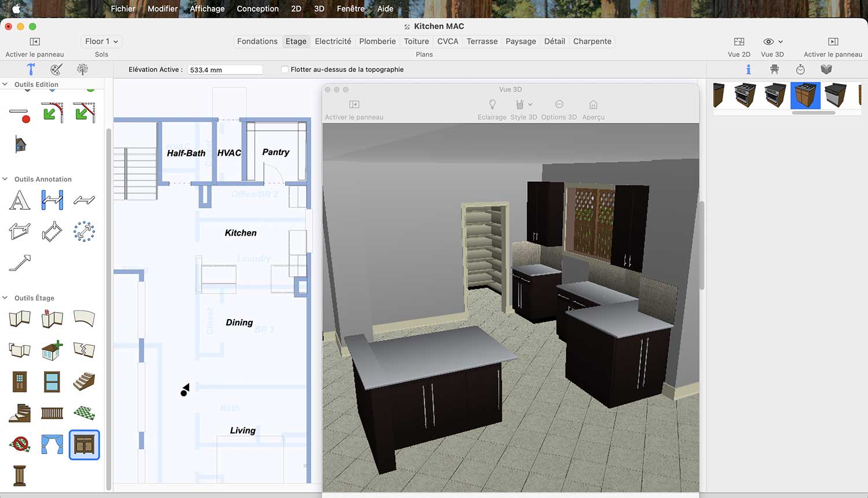Select the highlighted brown cabinet thumbnail
This screenshot has width=868, height=498.
pos(806,96)
